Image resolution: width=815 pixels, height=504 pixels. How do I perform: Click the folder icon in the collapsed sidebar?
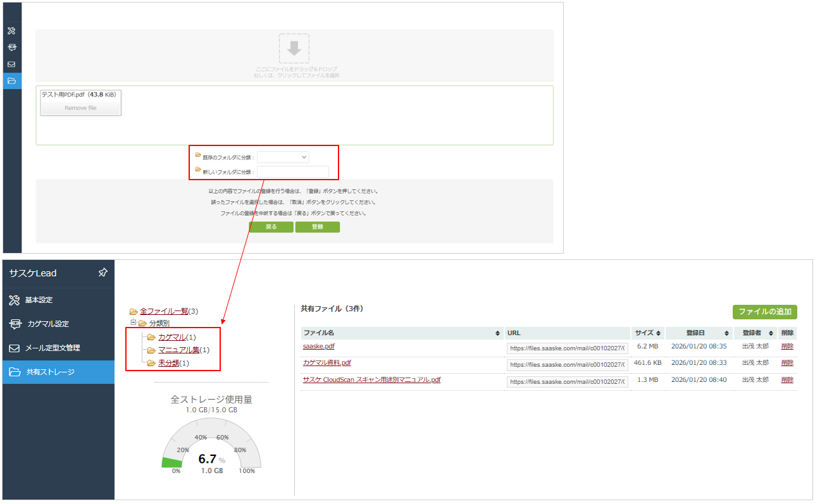tap(11, 81)
